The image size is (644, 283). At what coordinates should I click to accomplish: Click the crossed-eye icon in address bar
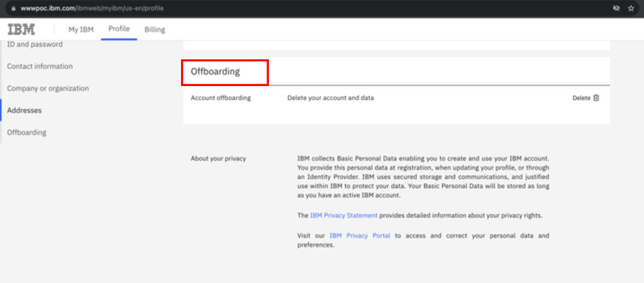pyautogui.click(x=616, y=8)
